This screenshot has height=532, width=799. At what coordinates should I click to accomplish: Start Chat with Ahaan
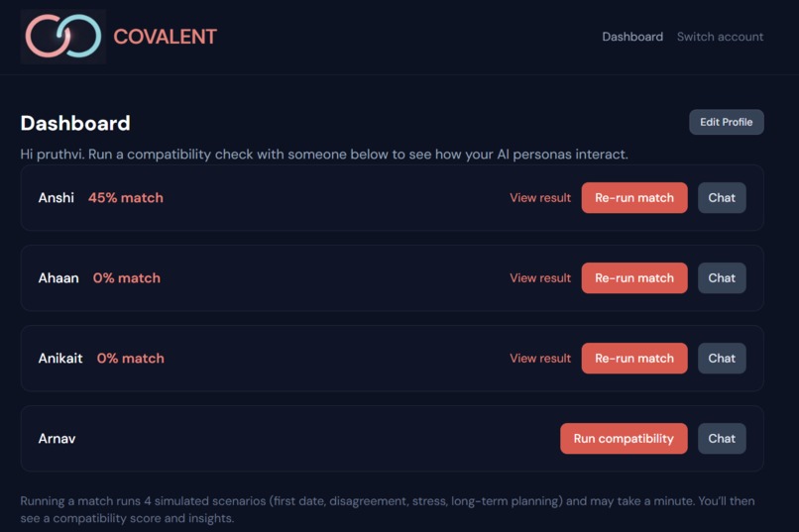coord(722,278)
